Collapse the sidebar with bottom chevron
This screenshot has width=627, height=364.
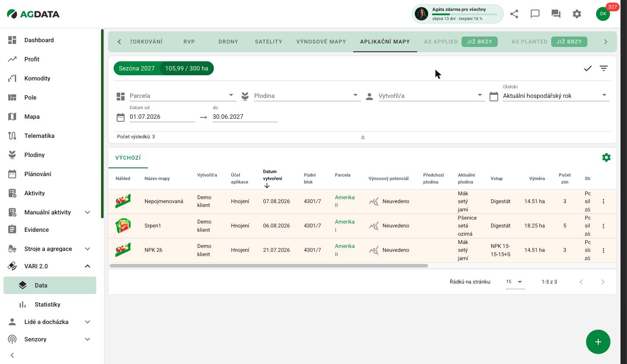[x=12, y=355]
